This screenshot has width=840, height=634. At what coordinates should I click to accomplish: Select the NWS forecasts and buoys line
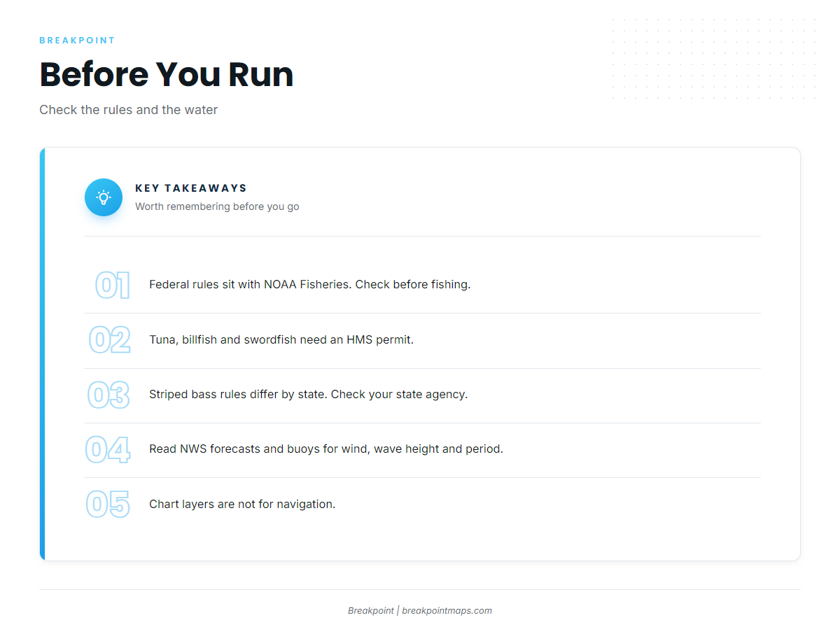pos(326,449)
